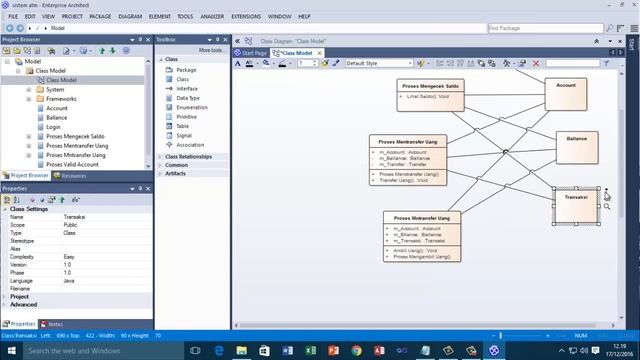Click the Account class box in diagram
The image size is (640, 360).
[x=566, y=94]
